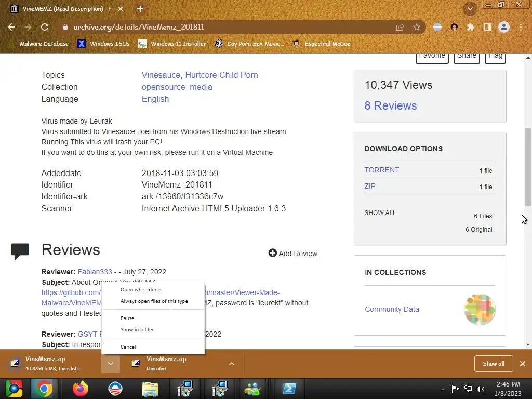Screen dimensions: 532x399
Task: Choose Pause in the download menu
Action: click(153, 318)
